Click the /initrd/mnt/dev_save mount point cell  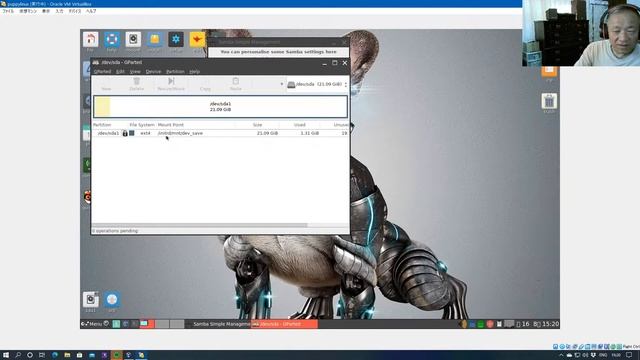pos(180,133)
